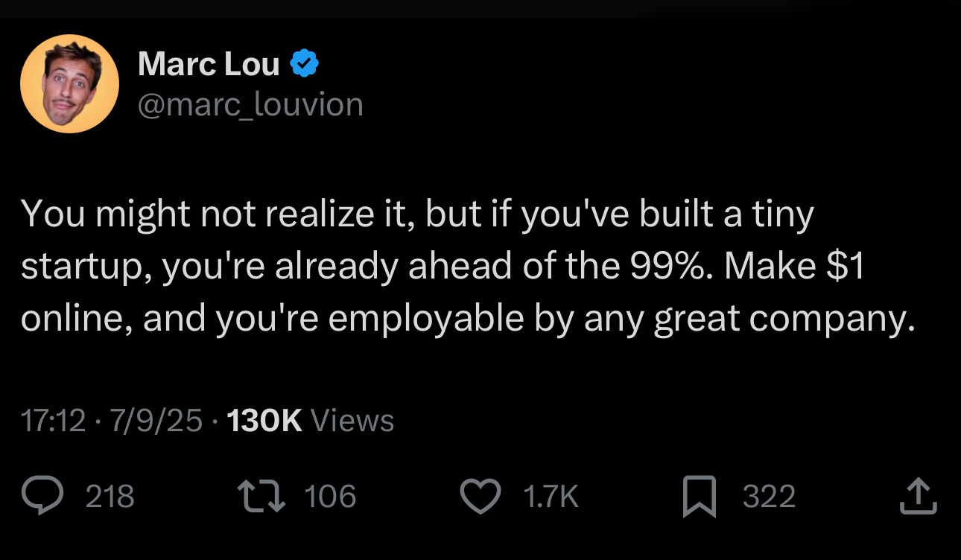The image size is (961, 560).
Task: Click the 218 replies count
Action: pyautogui.click(x=110, y=497)
